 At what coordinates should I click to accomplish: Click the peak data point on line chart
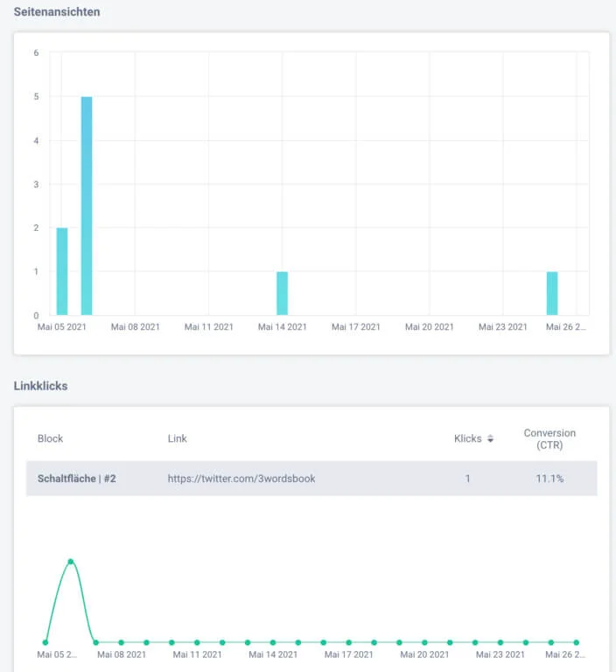point(71,562)
